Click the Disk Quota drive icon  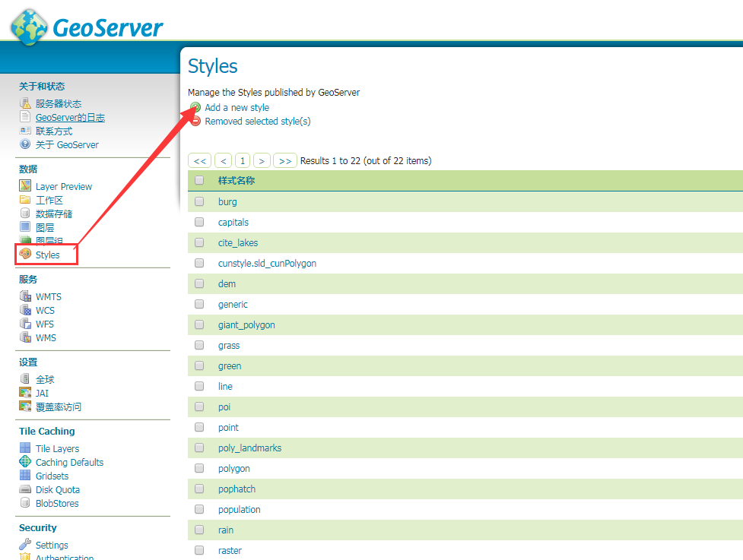(25, 489)
